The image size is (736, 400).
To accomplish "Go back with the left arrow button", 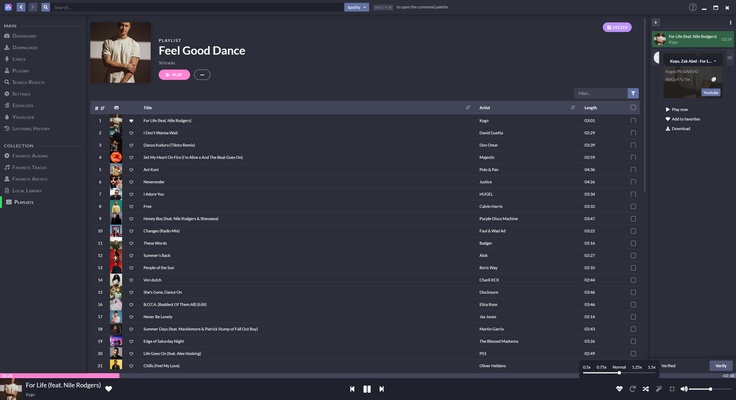I will (21, 7).
